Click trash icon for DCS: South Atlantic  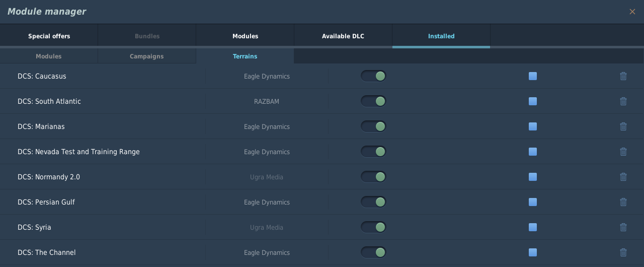623,101
